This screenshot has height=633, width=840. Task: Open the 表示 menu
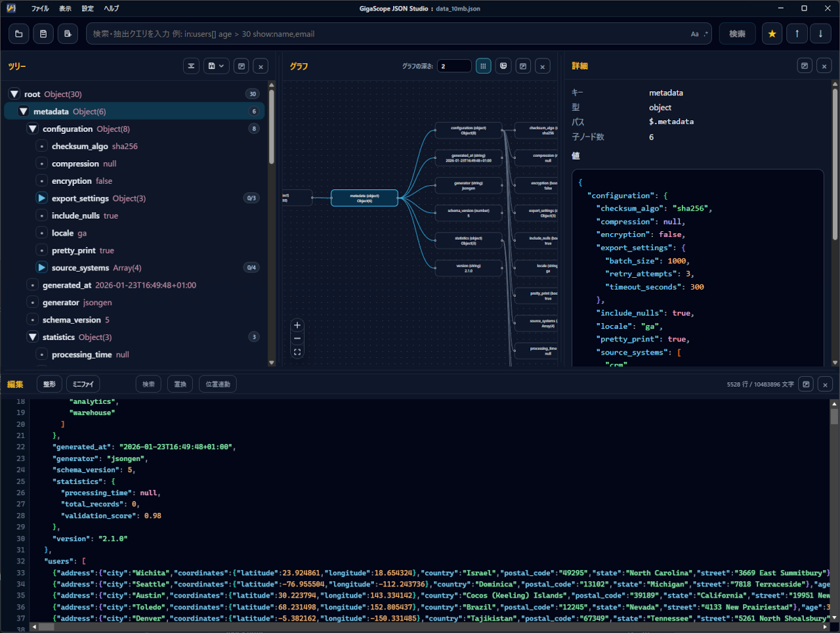tap(66, 9)
